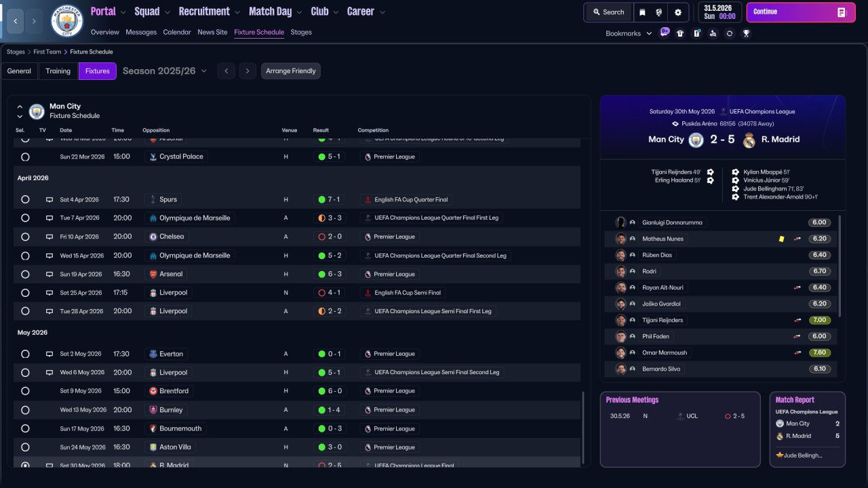868x488 pixels.
Task: Click substitution arrow icon on Tijjani Reijnders row
Action: click(x=797, y=320)
